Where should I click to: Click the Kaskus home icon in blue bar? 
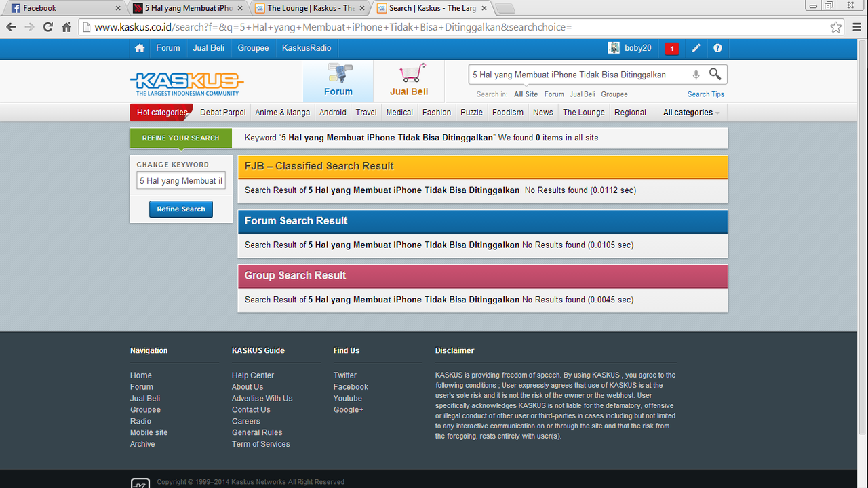pos(140,48)
